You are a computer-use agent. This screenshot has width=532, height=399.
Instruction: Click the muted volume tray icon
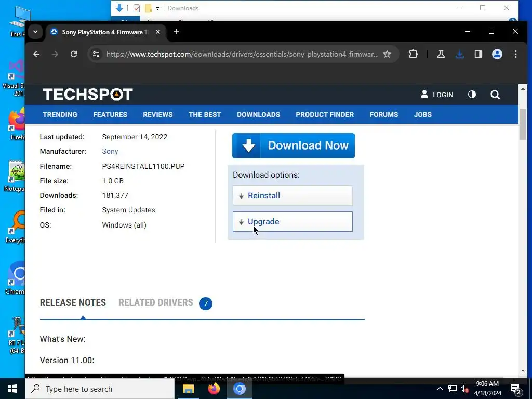point(464,389)
